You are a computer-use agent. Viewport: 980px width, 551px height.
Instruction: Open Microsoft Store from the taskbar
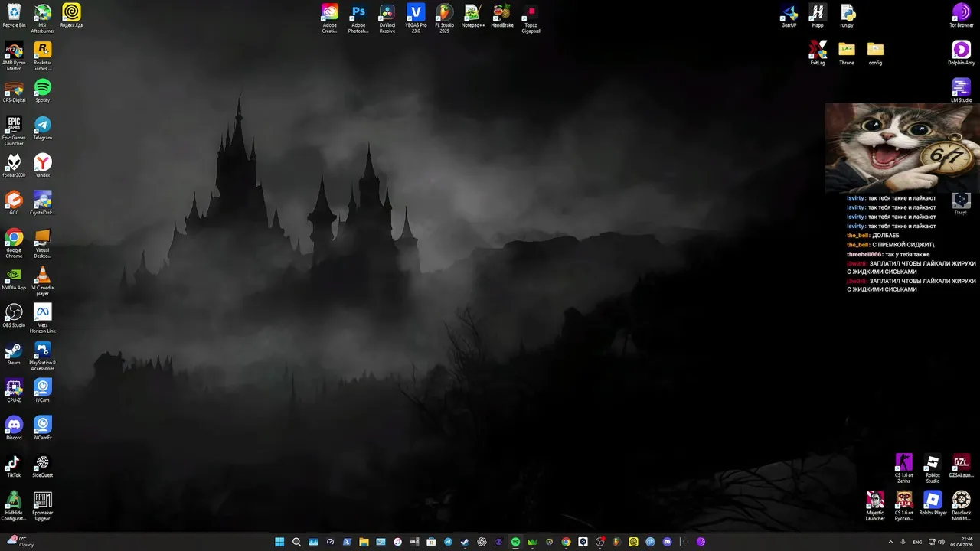pos(431,542)
